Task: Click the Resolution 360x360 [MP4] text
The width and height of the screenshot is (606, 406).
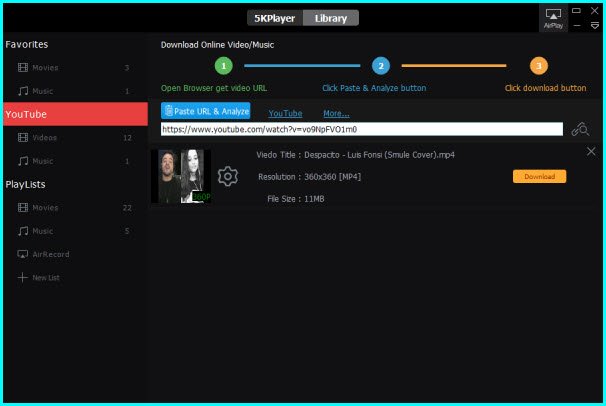Action: pyautogui.click(x=309, y=177)
